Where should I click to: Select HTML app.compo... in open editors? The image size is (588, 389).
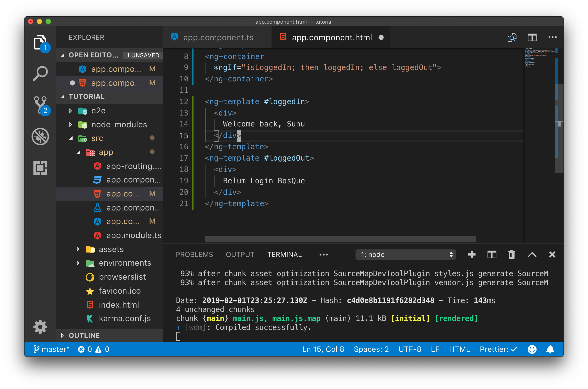coord(110,83)
